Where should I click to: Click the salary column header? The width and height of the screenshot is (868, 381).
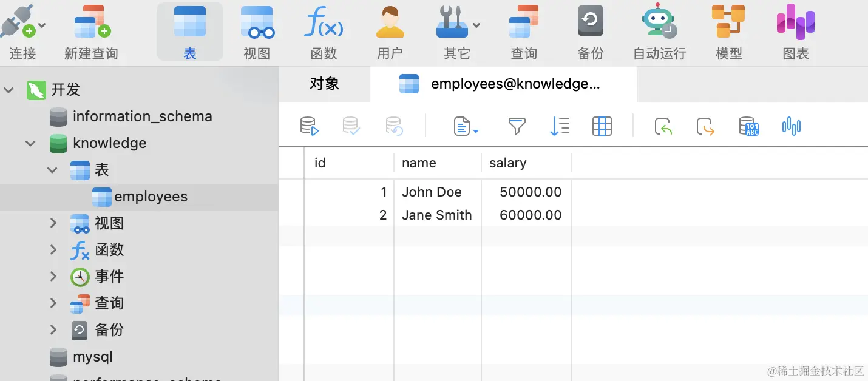pyautogui.click(x=526, y=163)
